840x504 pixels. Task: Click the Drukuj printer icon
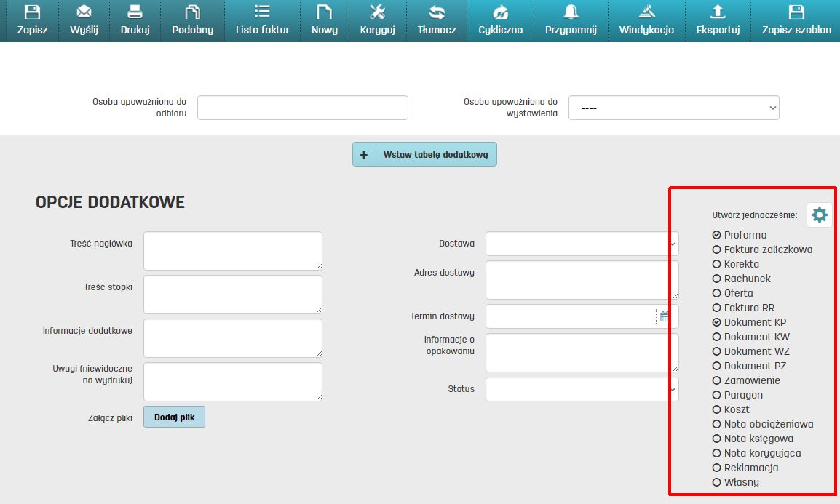(x=135, y=12)
